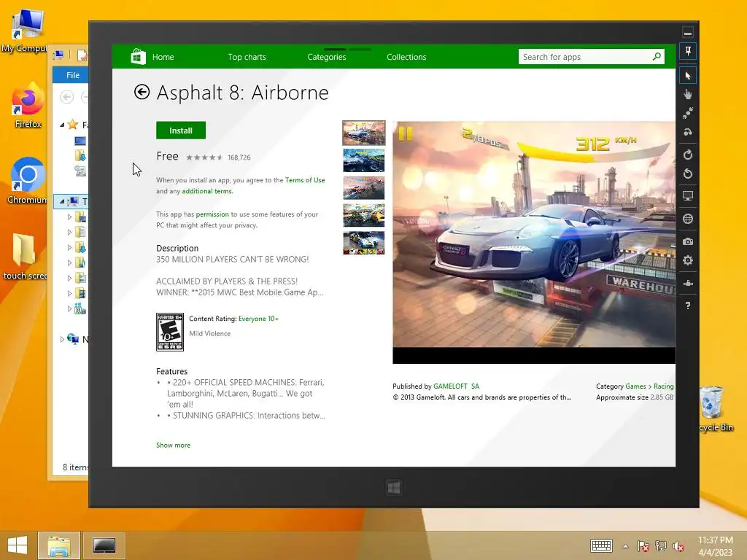Click the Install button for Asphalt 8

tap(181, 130)
